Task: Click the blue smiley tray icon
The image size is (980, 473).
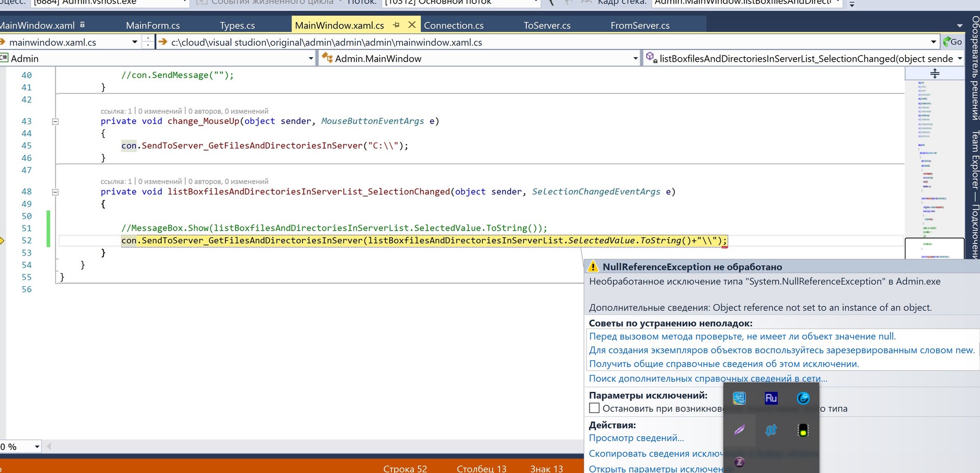Action: [803, 398]
